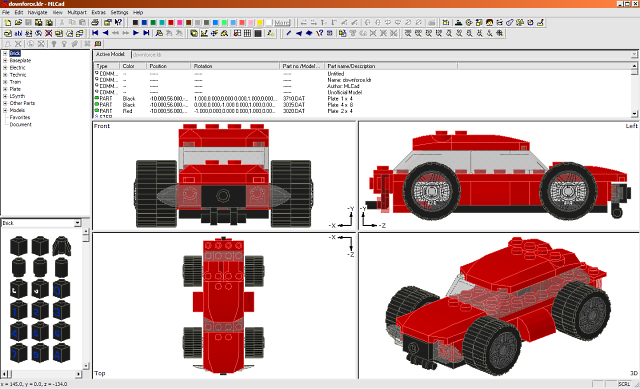
Task: Click the solid black square toolbar icon
Action: tap(258, 33)
